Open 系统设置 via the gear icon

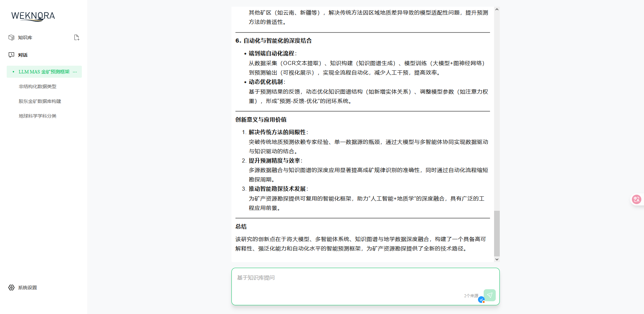(11, 287)
